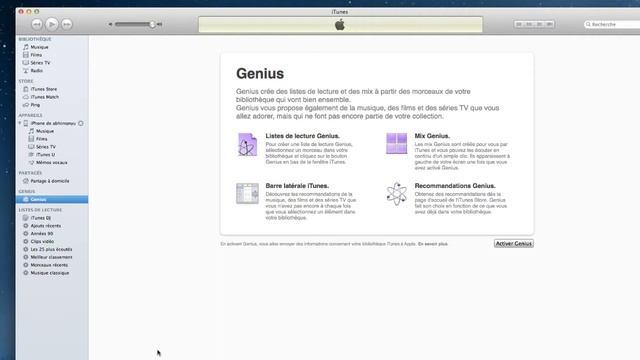Viewport: 640px width, 360px height.
Task: Open the Clips vidéo smart playlist
Action: coord(42,241)
